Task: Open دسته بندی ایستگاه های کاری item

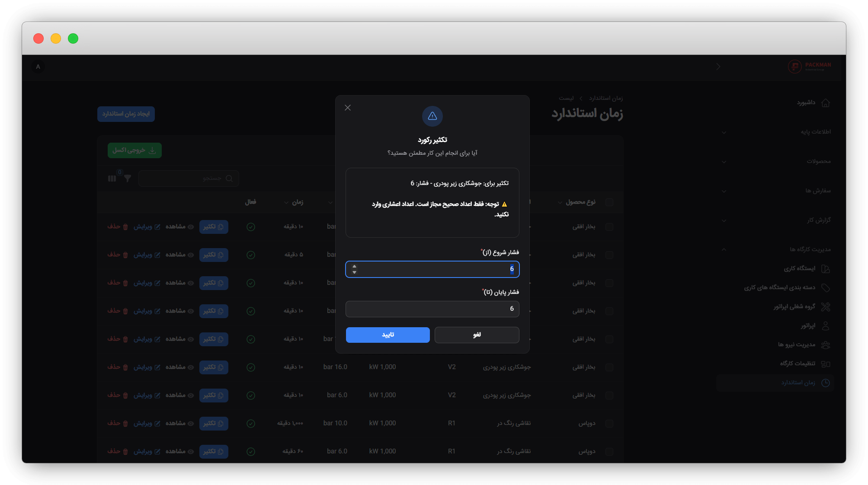Action: point(779,287)
